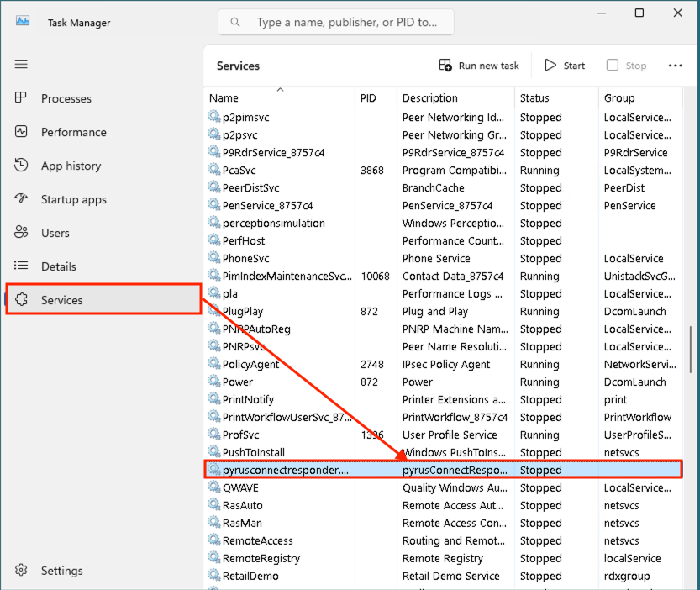Image resolution: width=700 pixels, height=590 pixels.
Task: Click gear icon of QWAVE service
Action: pyautogui.click(x=214, y=487)
